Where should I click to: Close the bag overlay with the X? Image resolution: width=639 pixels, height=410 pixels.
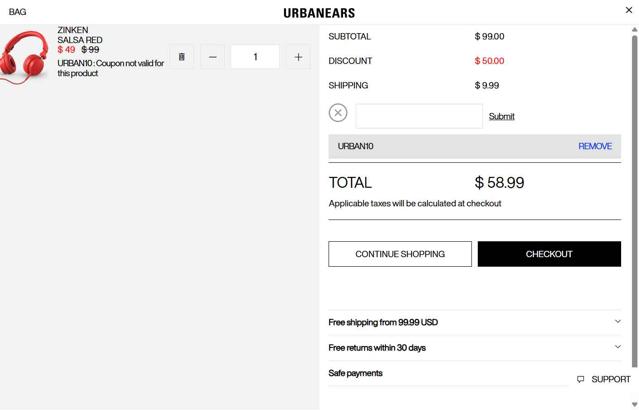(x=629, y=10)
